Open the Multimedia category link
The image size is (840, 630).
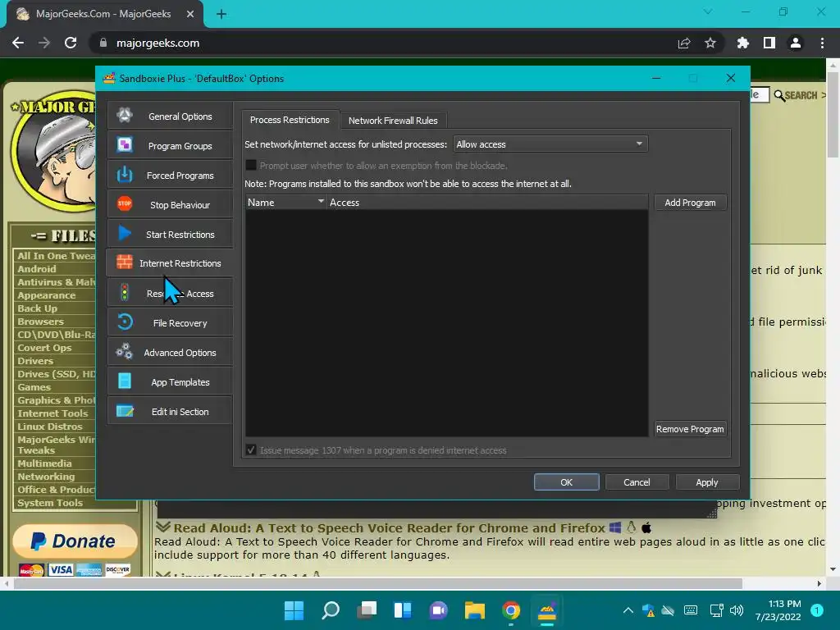pos(44,463)
